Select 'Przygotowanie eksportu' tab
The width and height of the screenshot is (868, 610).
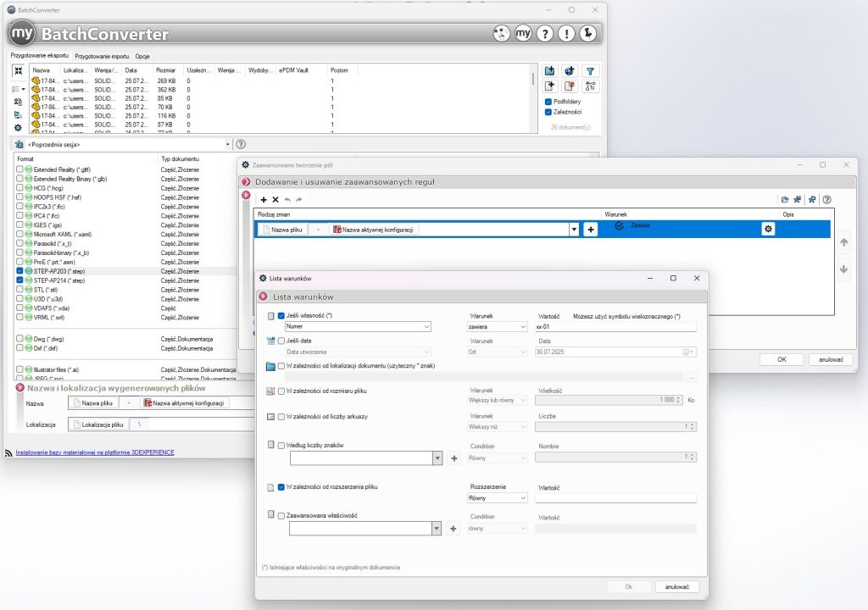[39, 56]
